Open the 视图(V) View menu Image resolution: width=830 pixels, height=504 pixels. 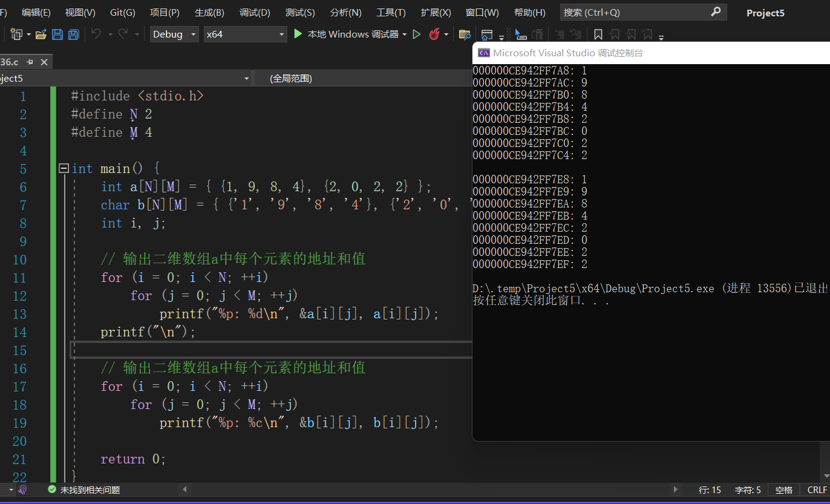[80, 13]
